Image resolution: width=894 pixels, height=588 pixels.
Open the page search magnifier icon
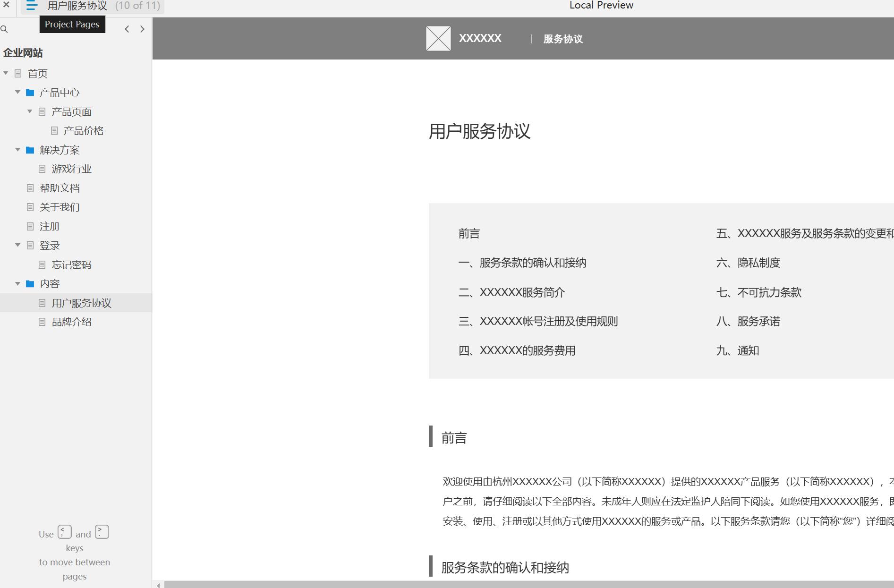tap(4, 29)
